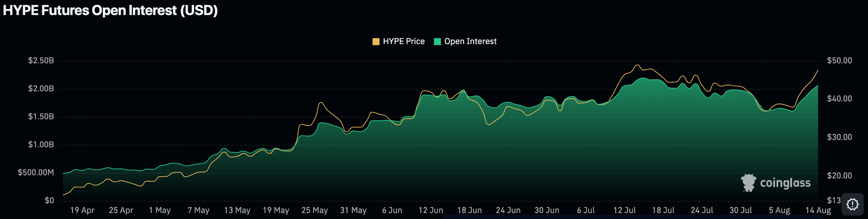Click the 25 Apr date label
Image resolution: width=868 pixels, height=219 pixels.
(121, 210)
